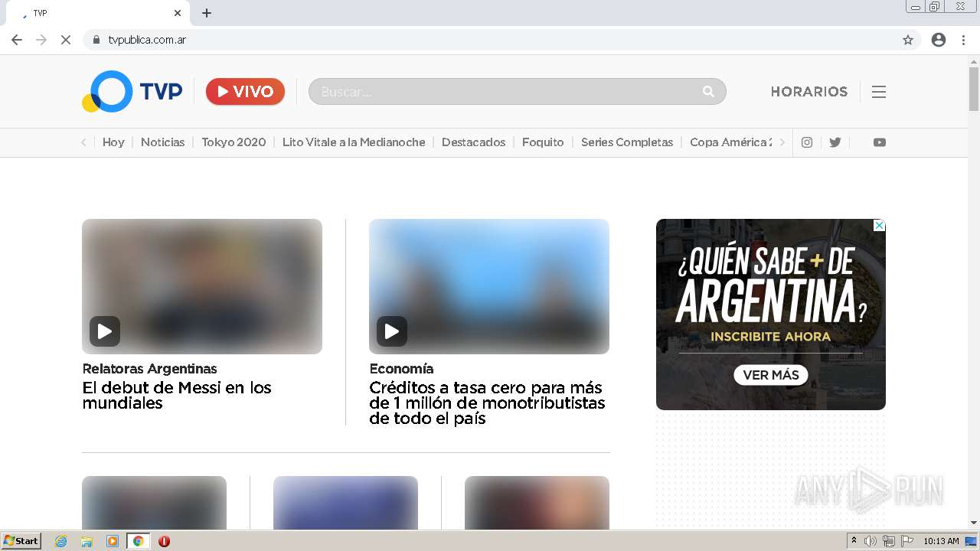Viewport: 980px width, 551px height.
Task: Open the VIVO live stream button
Action: (245, 92)
